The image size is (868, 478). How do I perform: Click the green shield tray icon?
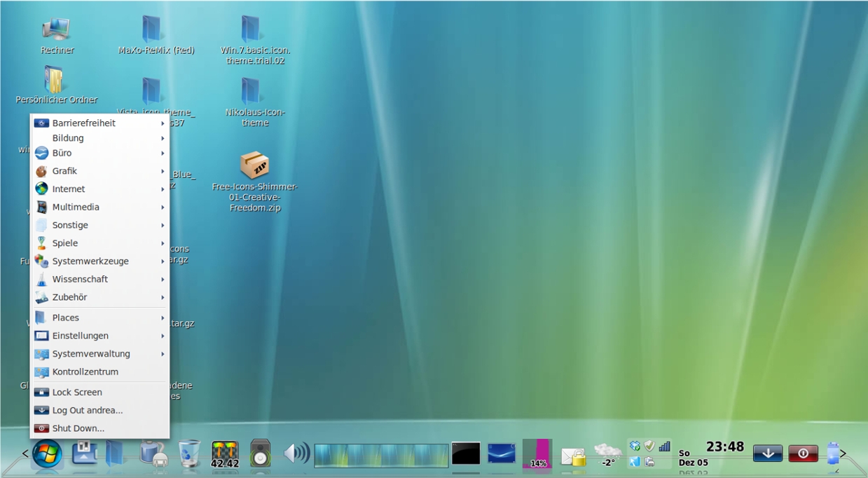click(x=649, y=446)
